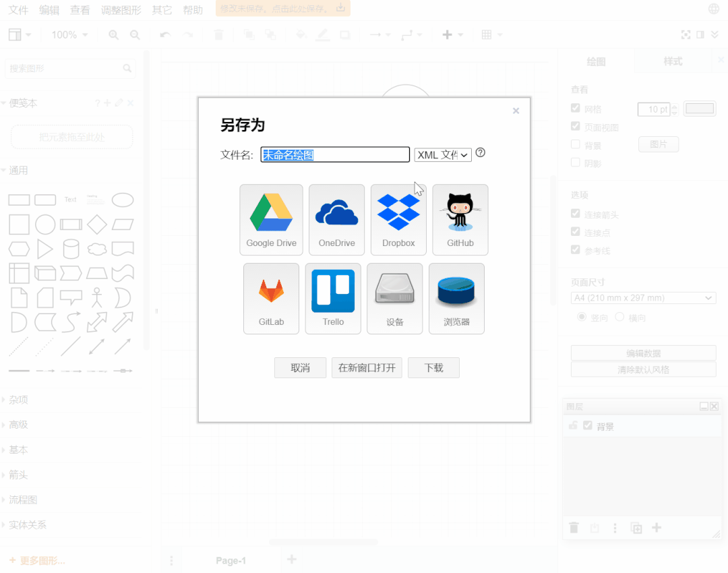Viewport: 728px width, 573px height.
Task: Click search icon in shape search
Action: (127, 68)
